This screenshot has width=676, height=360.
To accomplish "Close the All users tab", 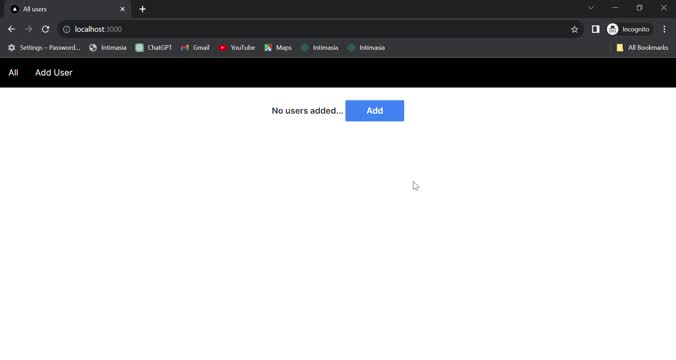I will (122, 9).
